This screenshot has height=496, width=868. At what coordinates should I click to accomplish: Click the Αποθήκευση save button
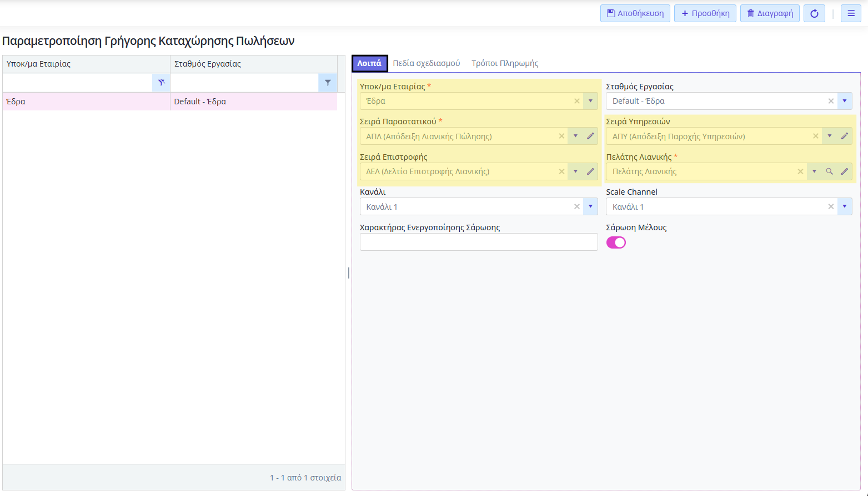635,13
